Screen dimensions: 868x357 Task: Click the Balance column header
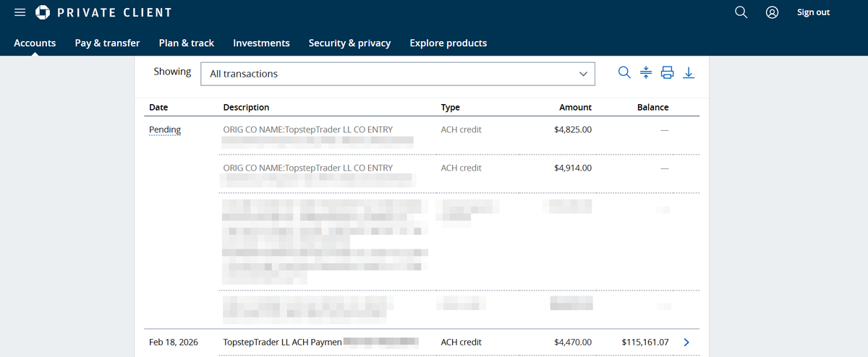[652, 107]
